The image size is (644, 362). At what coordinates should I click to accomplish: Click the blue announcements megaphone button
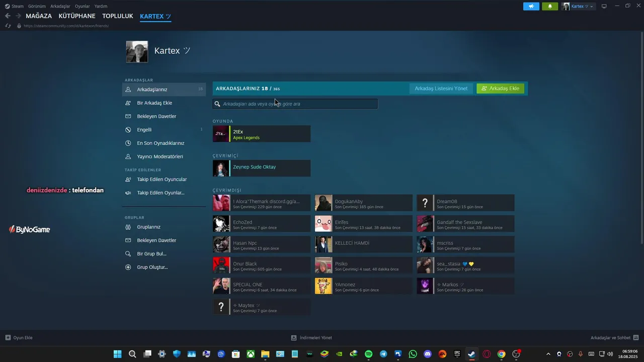click(531, 6)
